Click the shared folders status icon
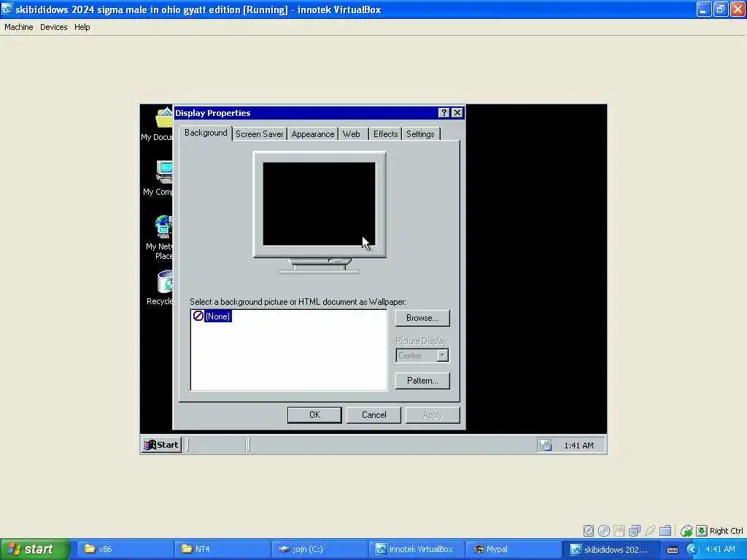 click(665, 531)
